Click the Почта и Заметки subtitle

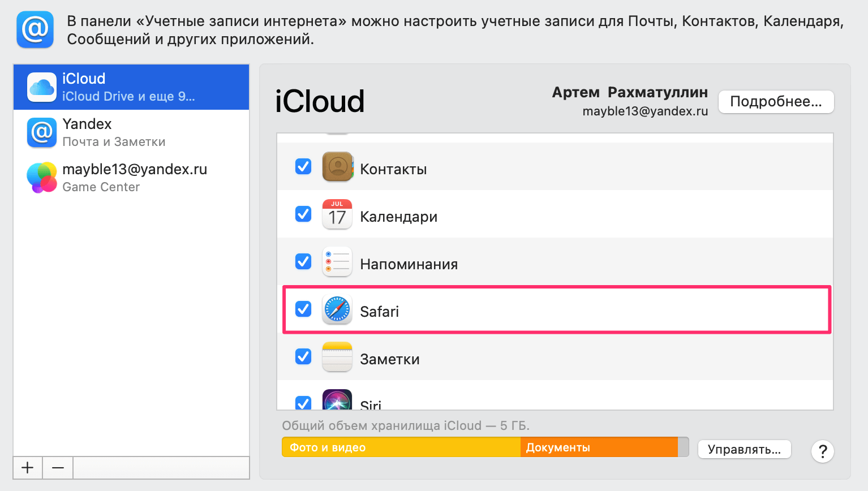[x=114, y=141]
